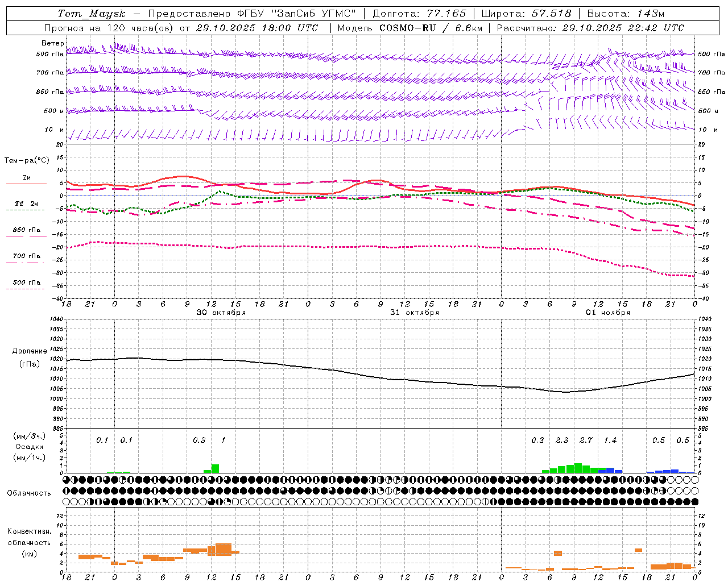
Task: Select the longitude value 77.165
Action: (446, 14)
